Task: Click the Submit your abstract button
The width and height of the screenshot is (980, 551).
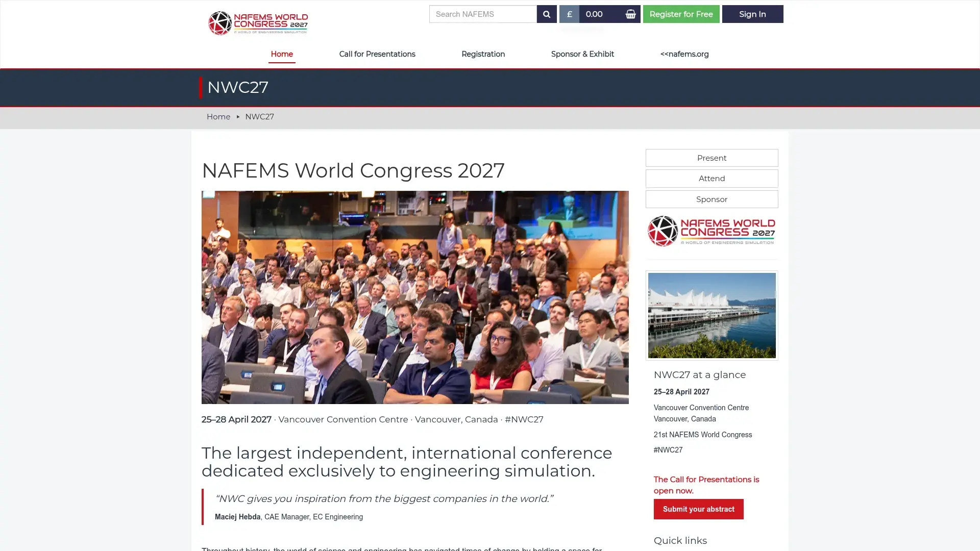Action: 698,509
